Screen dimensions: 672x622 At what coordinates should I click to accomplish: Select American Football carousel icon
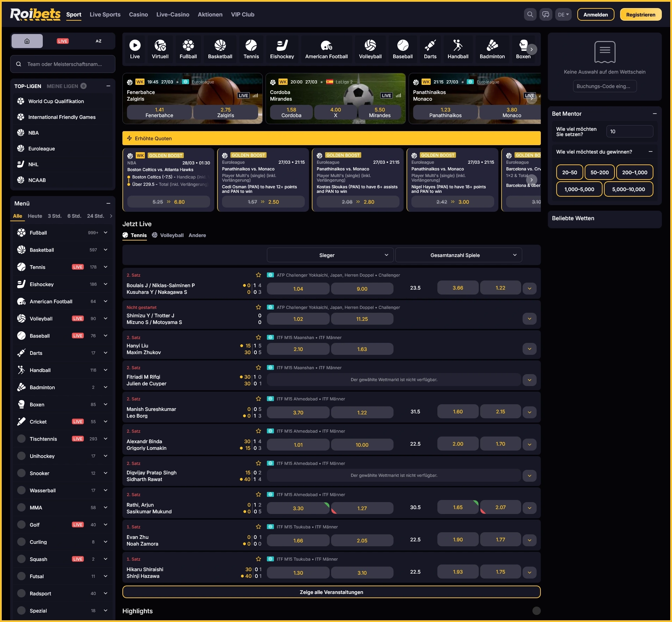click(x=326, y=49)
